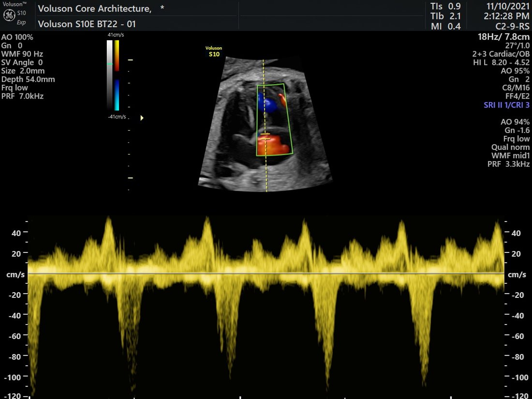Click the yellow focal zone arrow marker
Image resolution: width=532 pixels, height=399 pixels.
(x=142, y=118)
